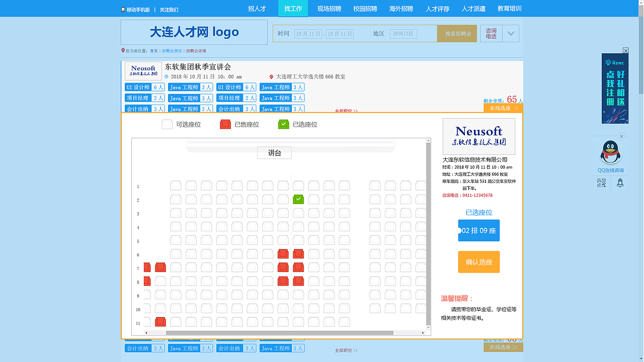The width and height of the screenshot is (644, 362).
Task: Deselect the green seat row 2 seat 9
Action: click(x=298, y=199)
